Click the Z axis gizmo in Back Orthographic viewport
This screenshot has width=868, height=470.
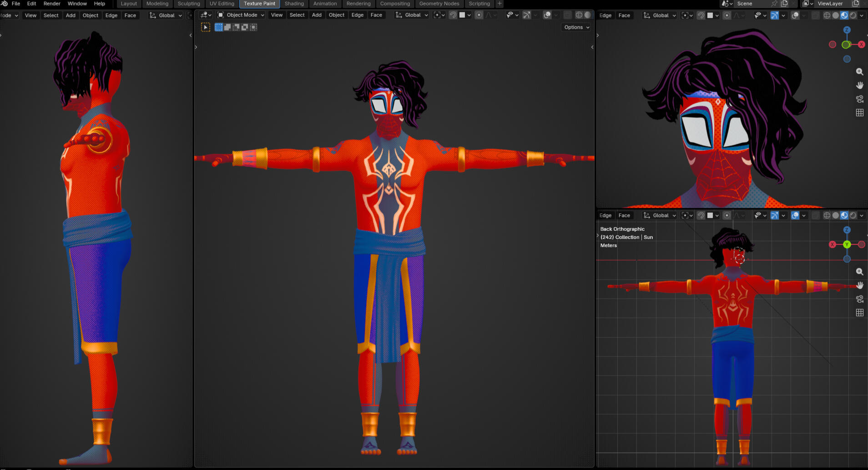(847, 230)
